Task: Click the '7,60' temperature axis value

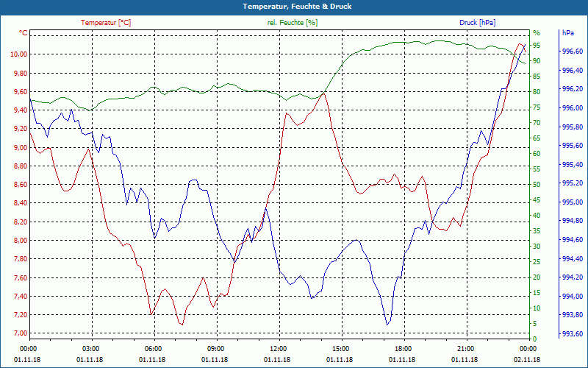Action: point(21,277)
